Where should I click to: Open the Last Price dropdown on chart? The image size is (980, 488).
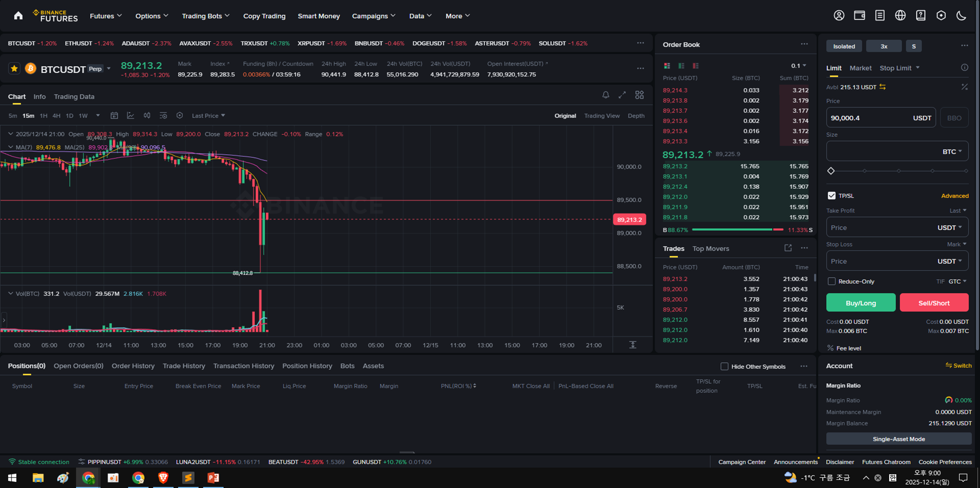coord(208,116)
